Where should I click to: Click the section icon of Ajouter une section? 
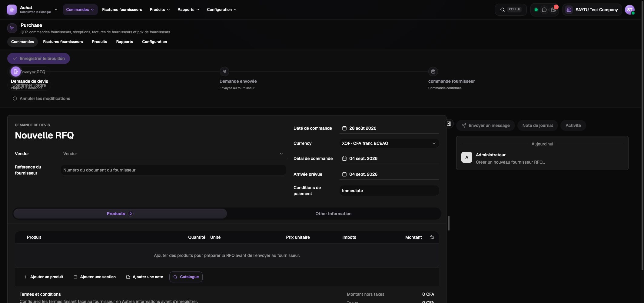click(75, 277)
